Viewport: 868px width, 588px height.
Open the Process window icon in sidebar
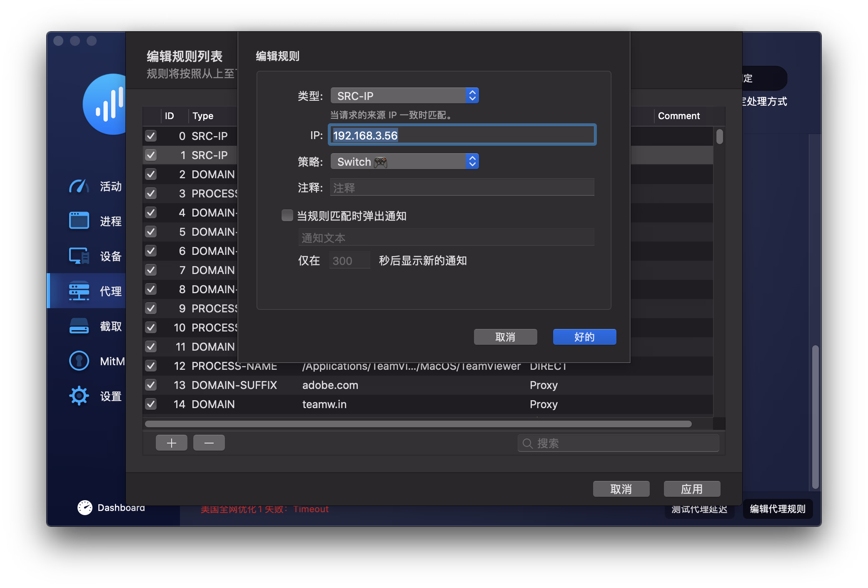coord(79,221)
